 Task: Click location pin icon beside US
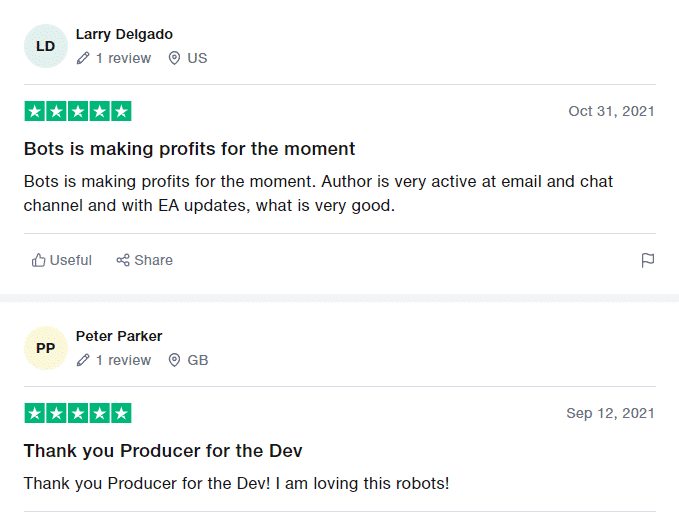click(x=174, y=58)
